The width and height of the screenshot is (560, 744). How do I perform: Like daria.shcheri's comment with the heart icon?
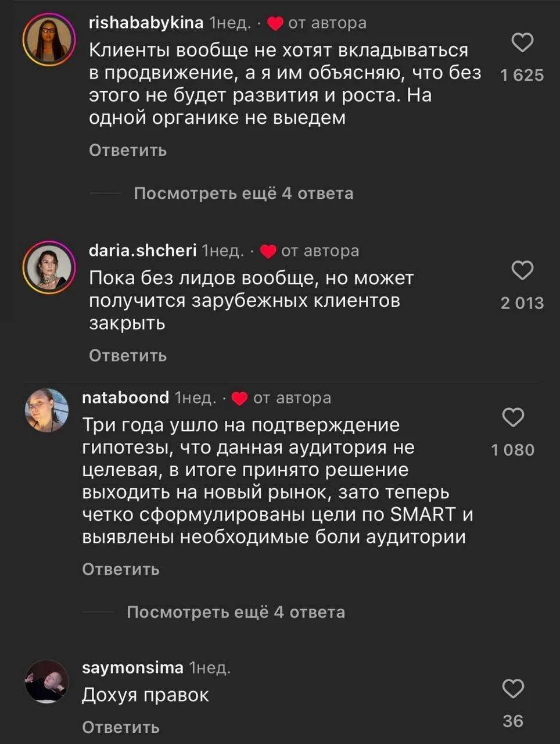pyautogui.click(x=522, y=270)
